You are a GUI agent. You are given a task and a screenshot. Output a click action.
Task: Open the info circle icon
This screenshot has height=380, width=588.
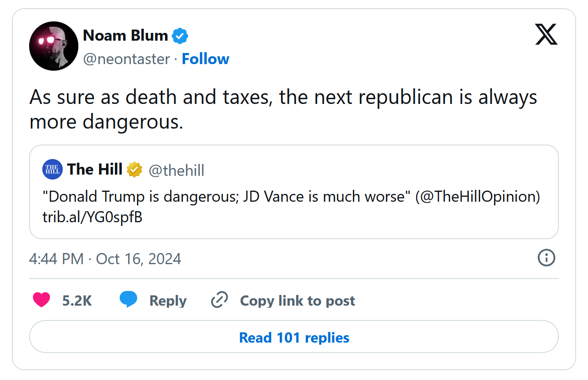(x=546, y=258)
